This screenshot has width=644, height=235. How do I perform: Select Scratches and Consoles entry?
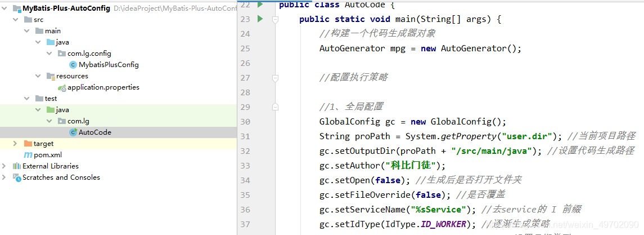[61, 178]
